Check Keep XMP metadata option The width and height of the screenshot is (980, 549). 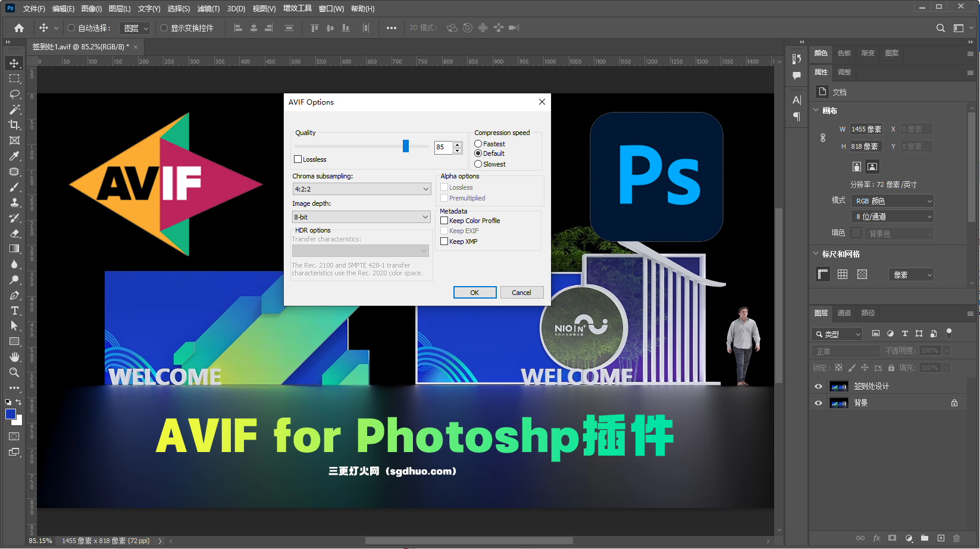tap(444, 241)
